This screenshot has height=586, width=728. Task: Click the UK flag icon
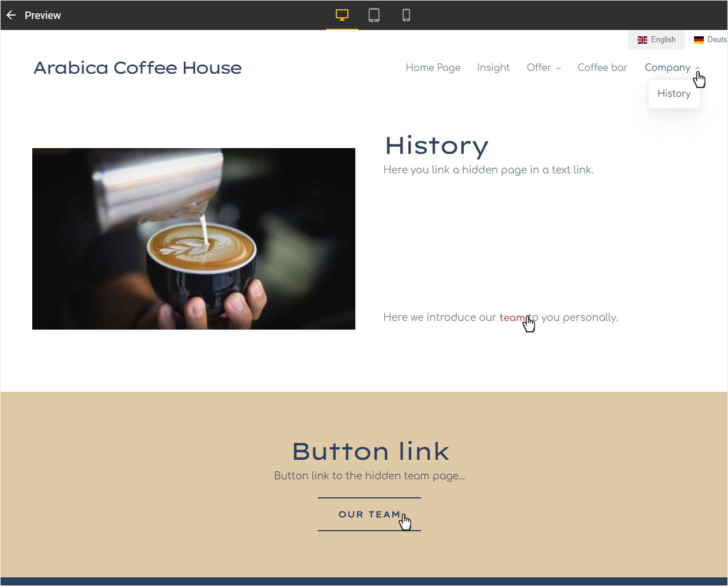[642, 40]
